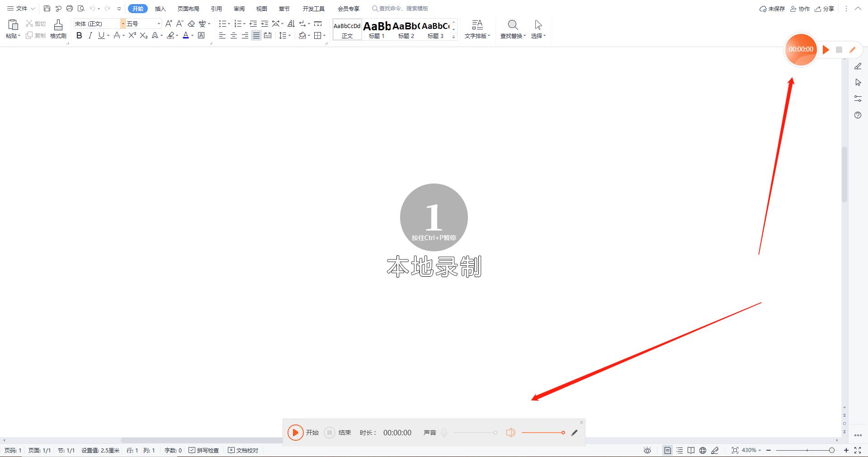
Task: Click the Find and Replace icon
Action: [x=512, y=25]
